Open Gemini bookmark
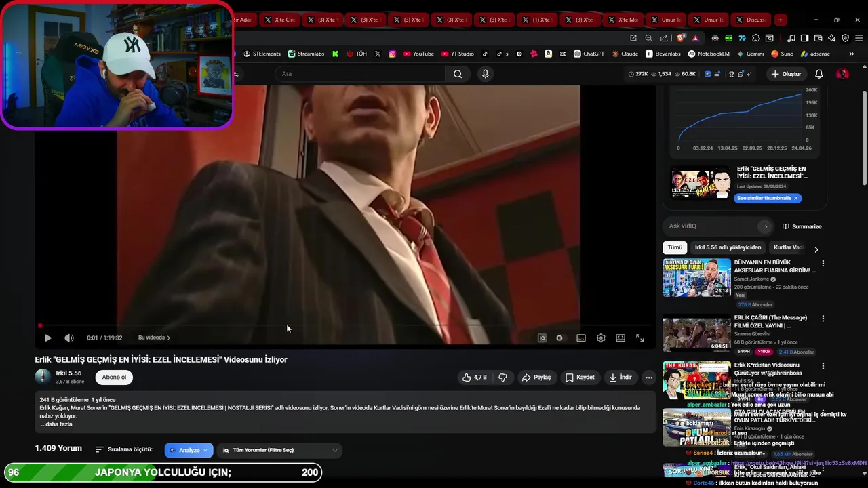 click(x=750, y=54)
